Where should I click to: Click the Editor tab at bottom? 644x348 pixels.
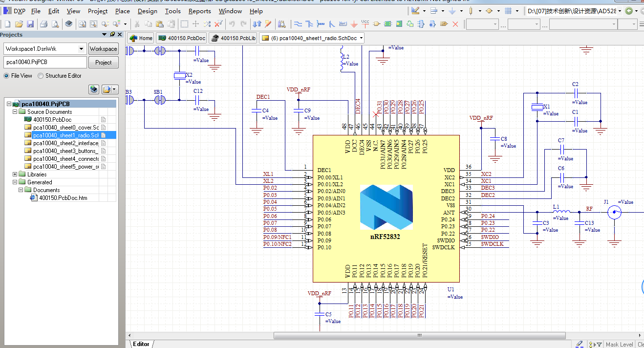coord(141,344)
